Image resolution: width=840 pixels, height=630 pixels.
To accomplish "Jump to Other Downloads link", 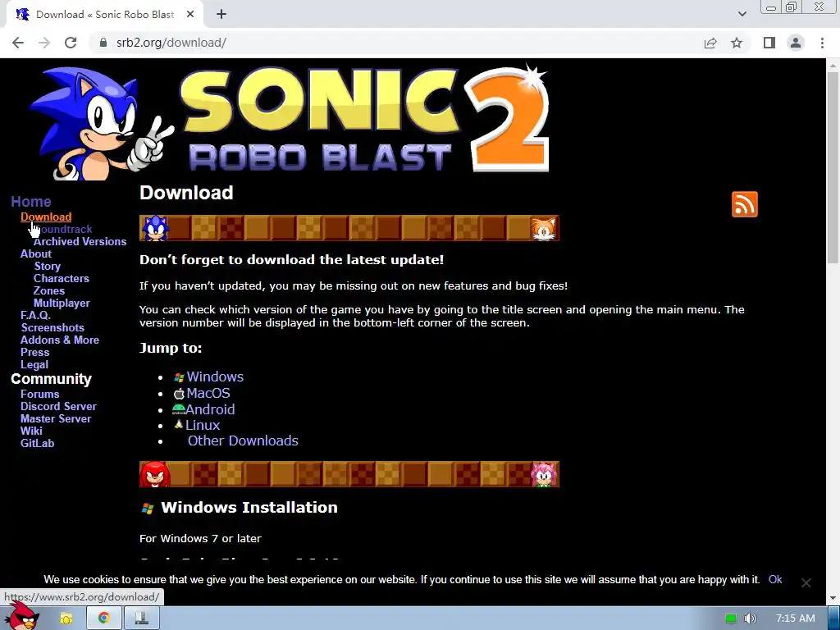I will click(243, 441).
